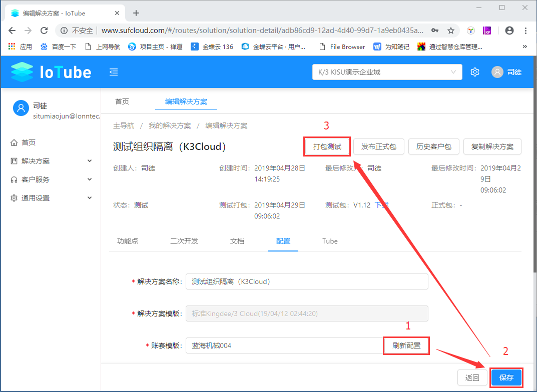Click the 客户服务 headset icon
This screenshot has width=537, height=392.
coord(14,179)
